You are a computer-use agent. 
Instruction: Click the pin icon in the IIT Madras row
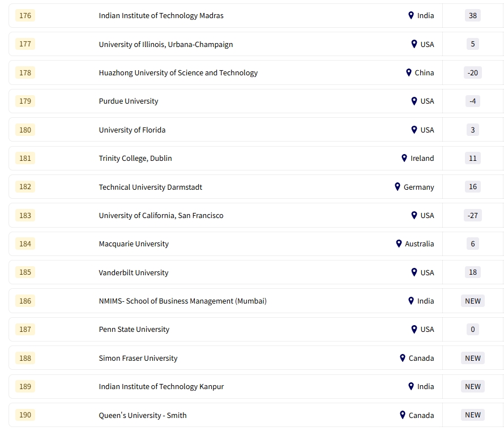click(411, 15)
